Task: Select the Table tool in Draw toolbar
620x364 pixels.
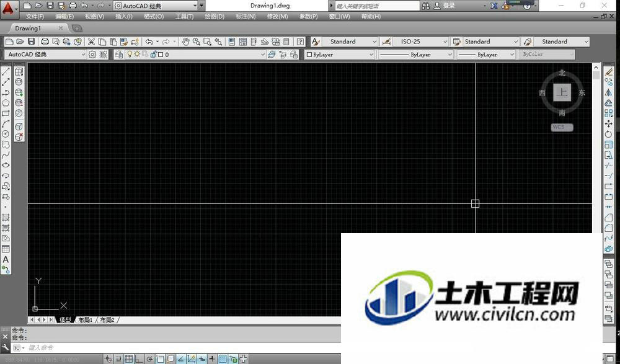Action: [6, 249]
